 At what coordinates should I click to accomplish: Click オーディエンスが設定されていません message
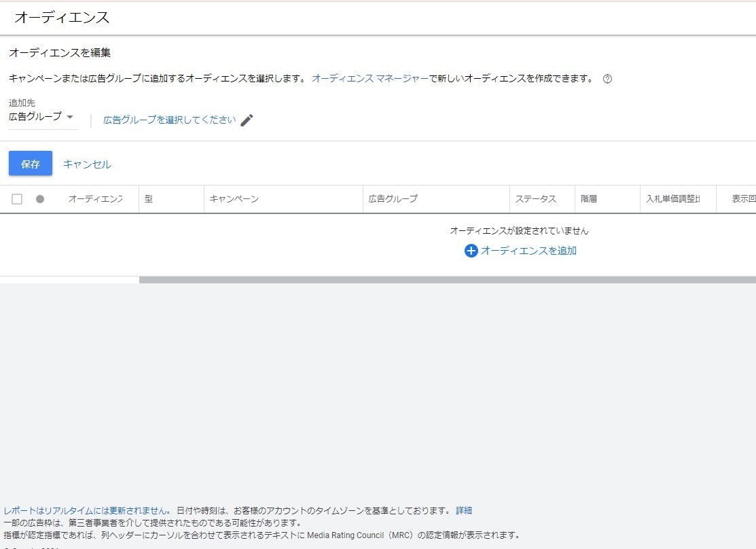pyautogui.click(x=519, y=230)
